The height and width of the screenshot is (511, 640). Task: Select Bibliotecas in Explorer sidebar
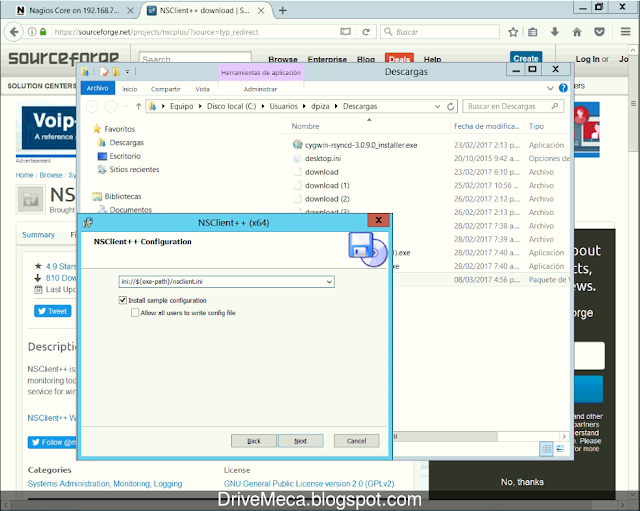coord(122,196)
